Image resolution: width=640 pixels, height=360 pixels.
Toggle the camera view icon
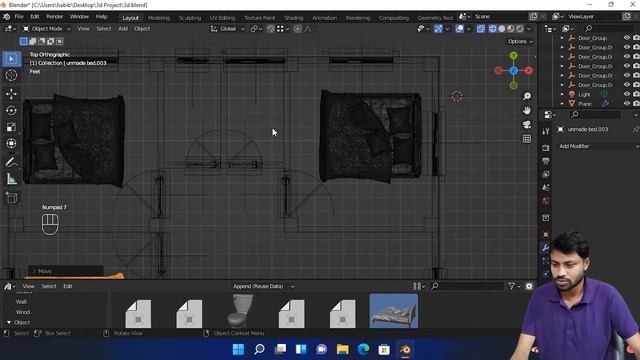tap(527, 124)
